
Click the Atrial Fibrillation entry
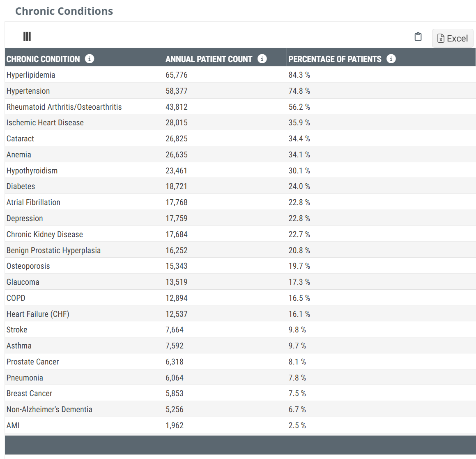pyautogui.click(x=33, y=202)
